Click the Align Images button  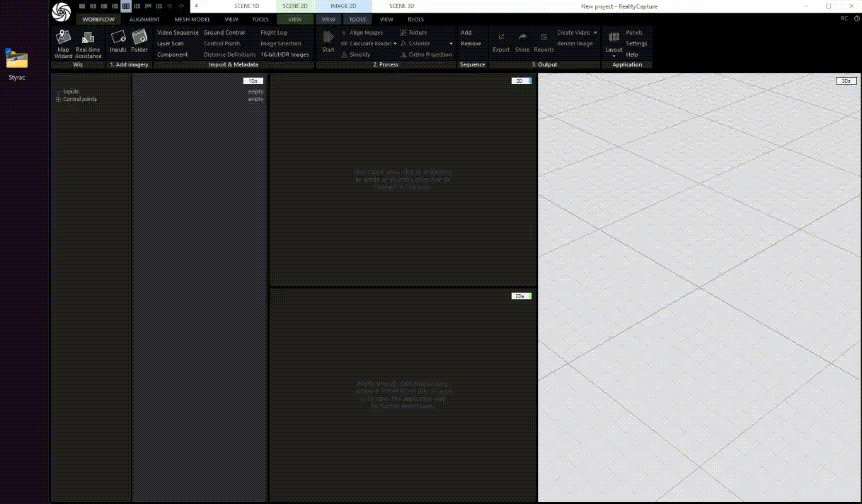[365, 33]
